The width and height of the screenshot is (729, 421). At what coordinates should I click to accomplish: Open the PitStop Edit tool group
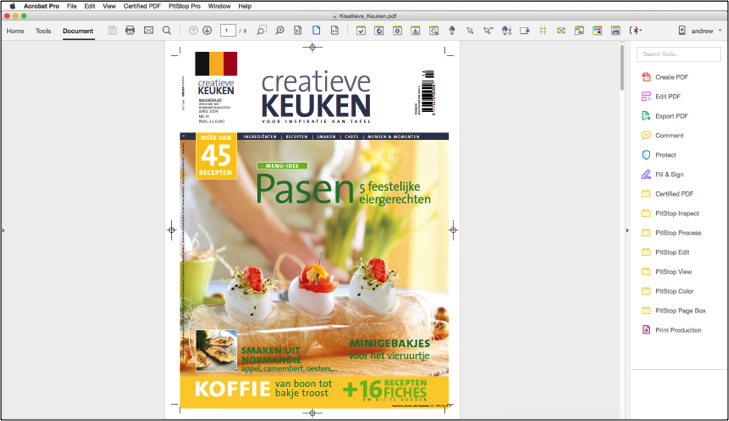[x=665, y=252]
